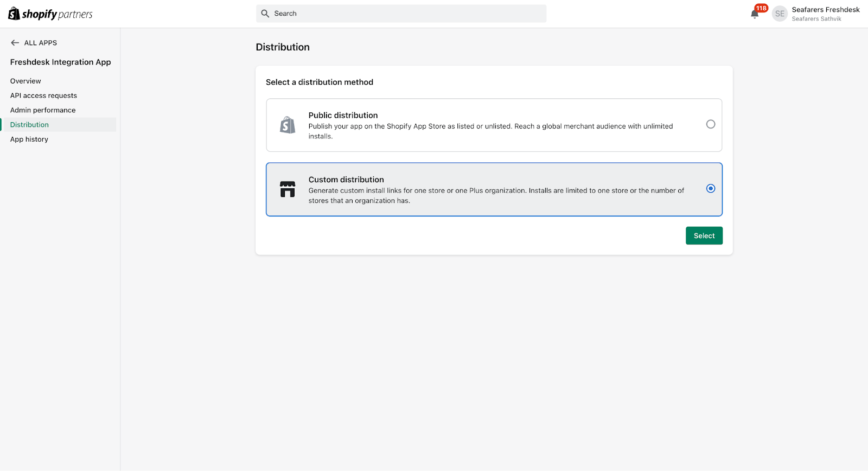Click the search magnifier icon
The height and width of the screenshot is (471, 868).
pyautogui.click(x=265, y=14)
